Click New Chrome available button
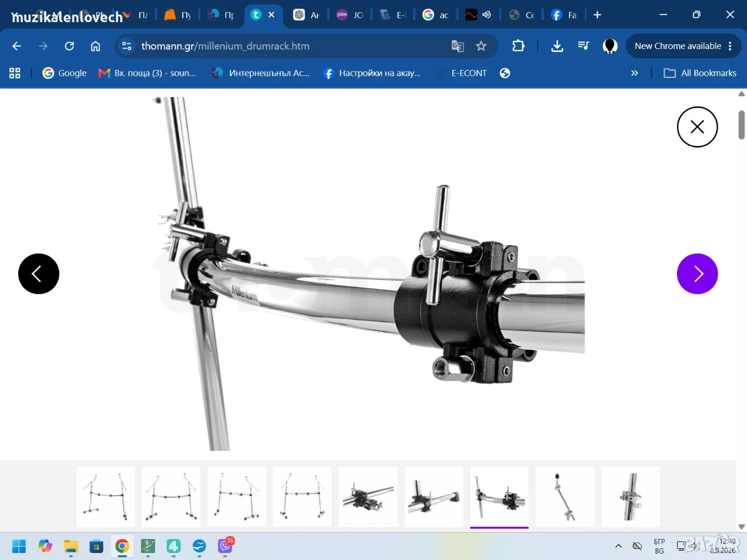 [683, 46]
